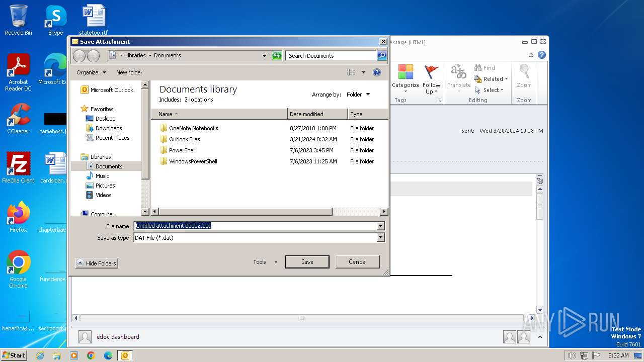Open Skype desktop shortcut
Viewport: 644px width, 362px height.
tap(55, 20)
